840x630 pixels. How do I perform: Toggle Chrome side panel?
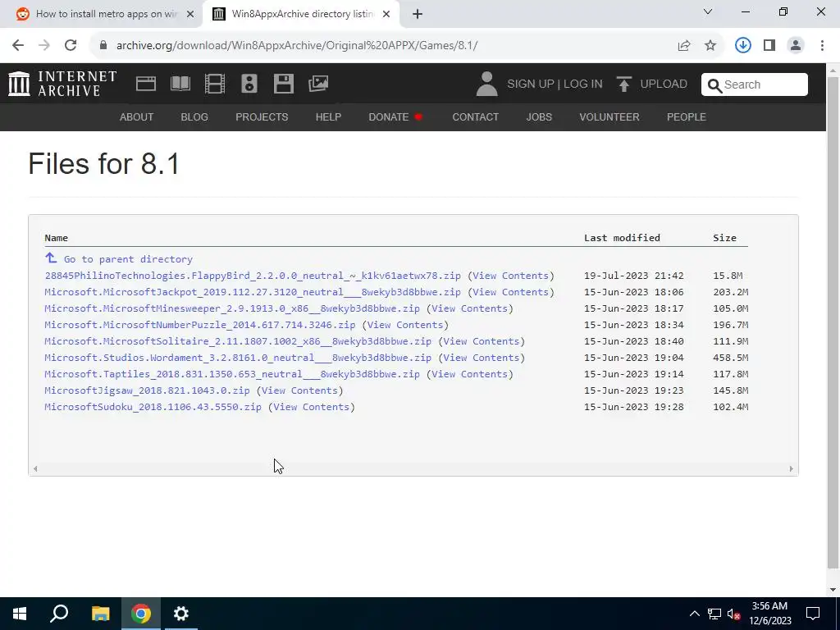point(769,46)
